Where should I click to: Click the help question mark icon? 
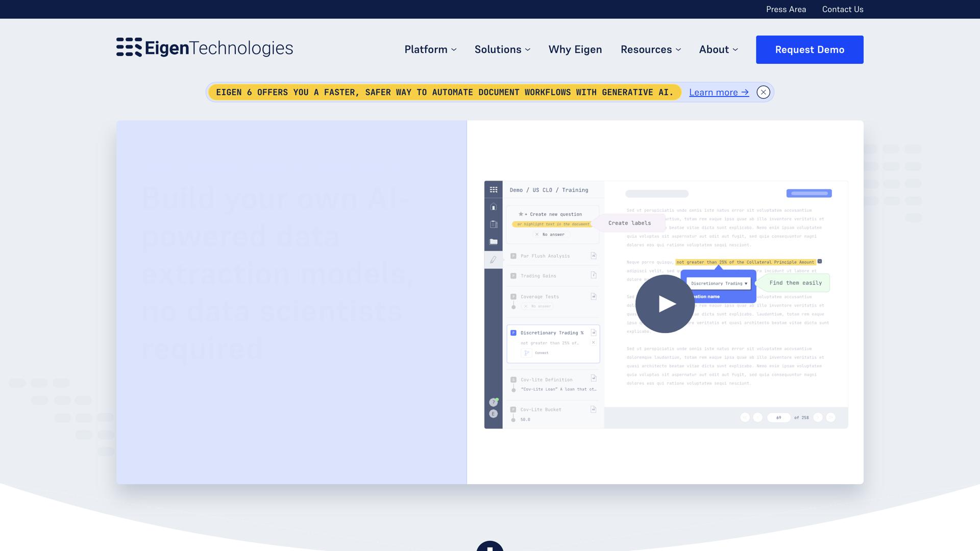[493, 403]
